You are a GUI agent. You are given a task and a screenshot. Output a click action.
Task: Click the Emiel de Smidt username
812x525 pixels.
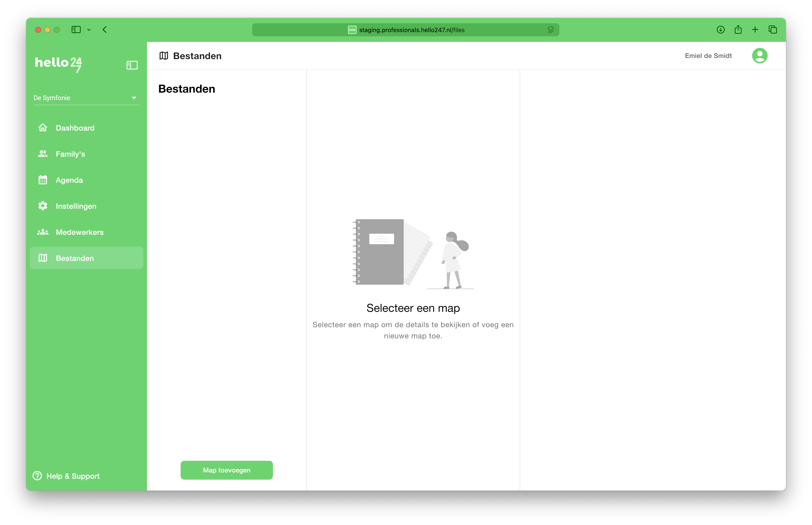point(708,56)
